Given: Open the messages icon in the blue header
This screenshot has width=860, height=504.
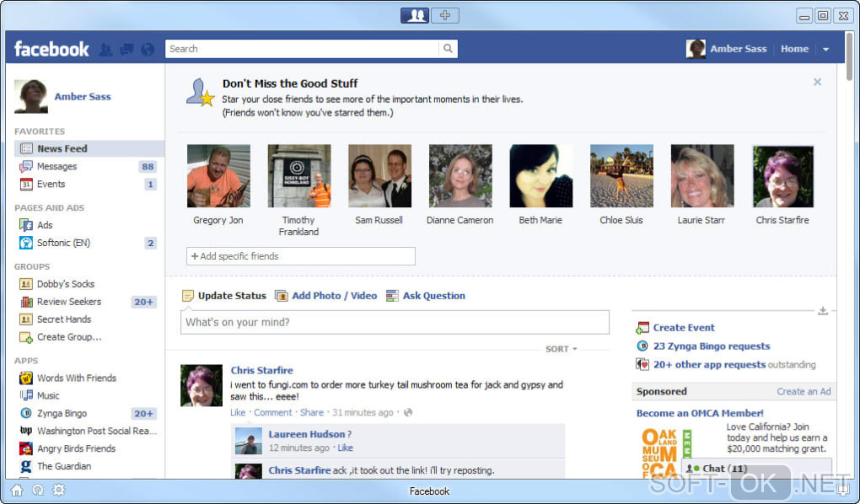Looking at the screenshot, I should pos(126,50).
